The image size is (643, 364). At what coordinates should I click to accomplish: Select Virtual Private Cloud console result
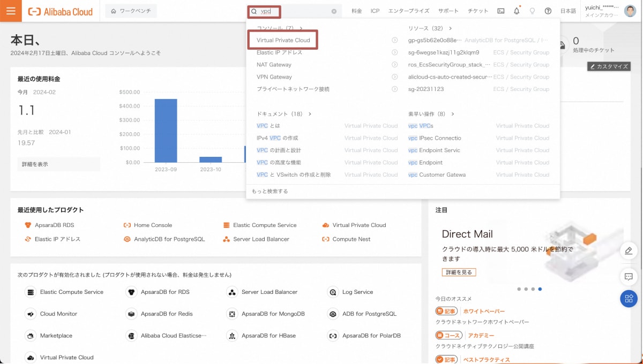tap(283, 40)
